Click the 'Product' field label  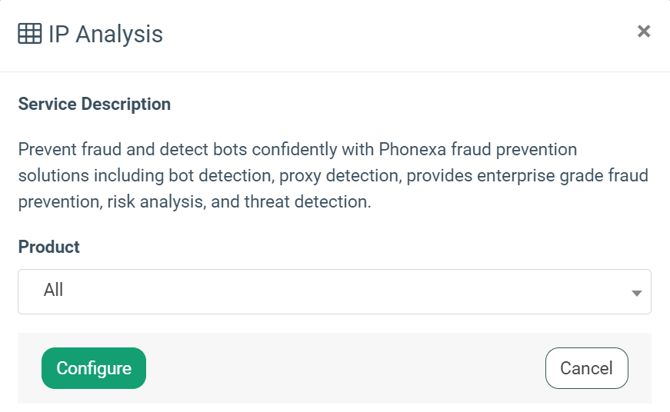tap(49, 246)
